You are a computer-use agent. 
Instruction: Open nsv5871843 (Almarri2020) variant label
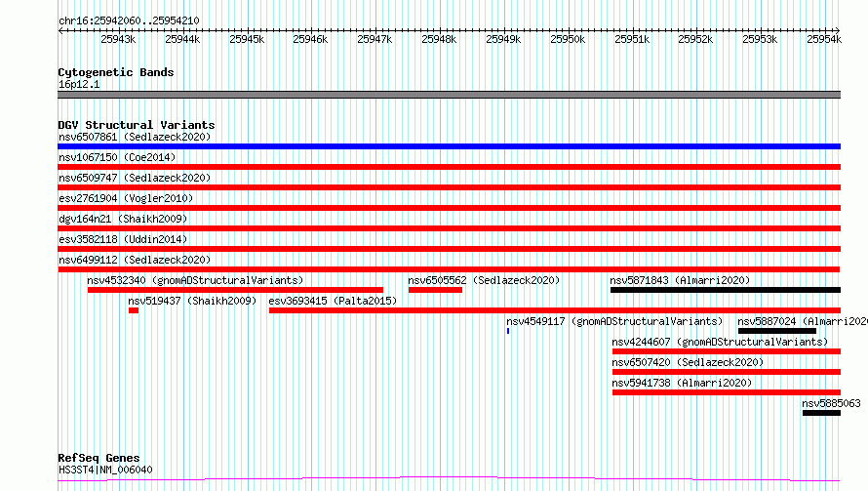pos(680,280)
